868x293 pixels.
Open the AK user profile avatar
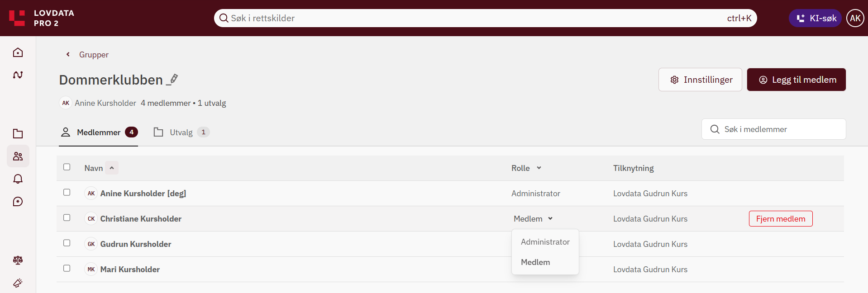tap(855, 18)
